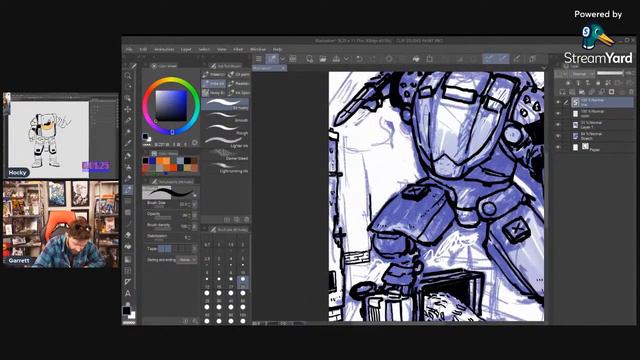Toggle the first highlighted snap button in command bar

coord(489,59)
